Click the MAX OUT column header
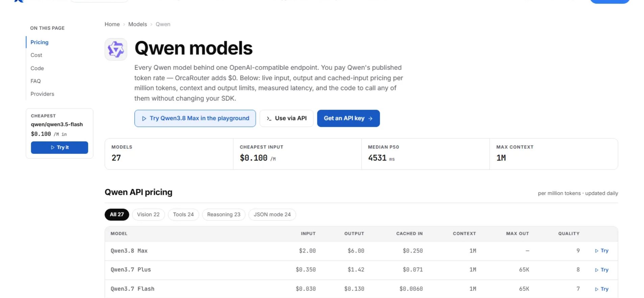 pos(517,234)
